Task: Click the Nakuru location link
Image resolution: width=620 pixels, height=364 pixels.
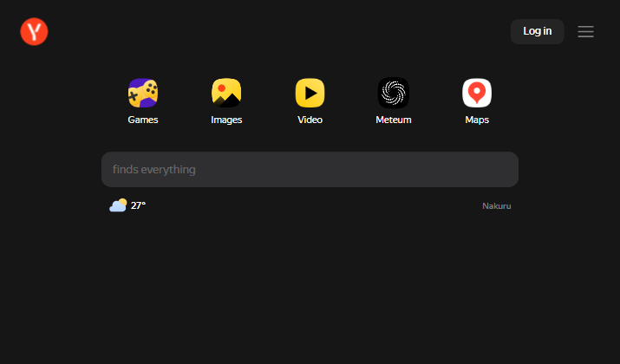Action: coord(497,206)
